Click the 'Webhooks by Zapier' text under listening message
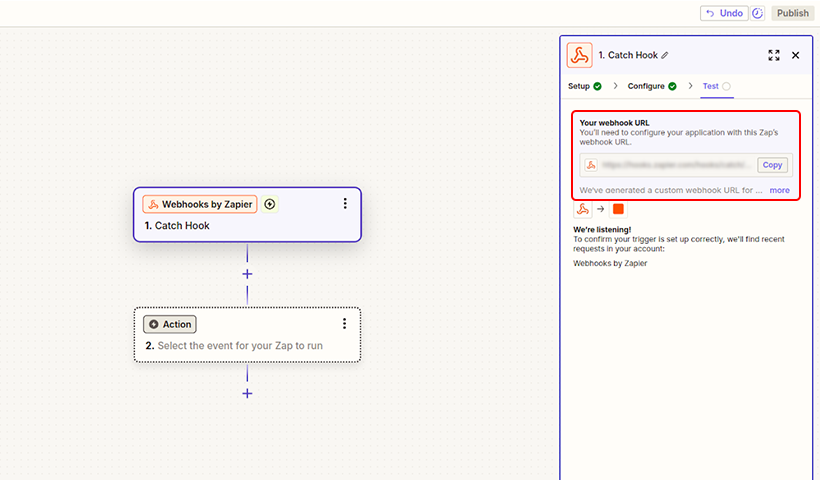The height and width of the screenshot is (480, 820). tap(610, 263)
